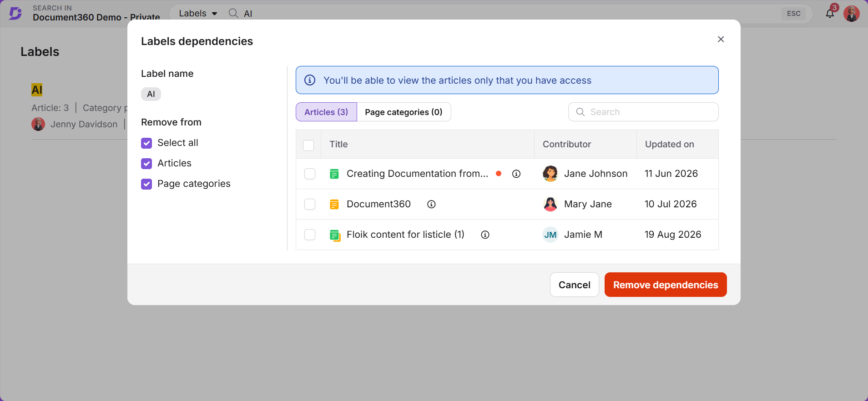Screen dimensions: 868x401
Task: Click the Cancel button
Action: (x=575, y=285)
